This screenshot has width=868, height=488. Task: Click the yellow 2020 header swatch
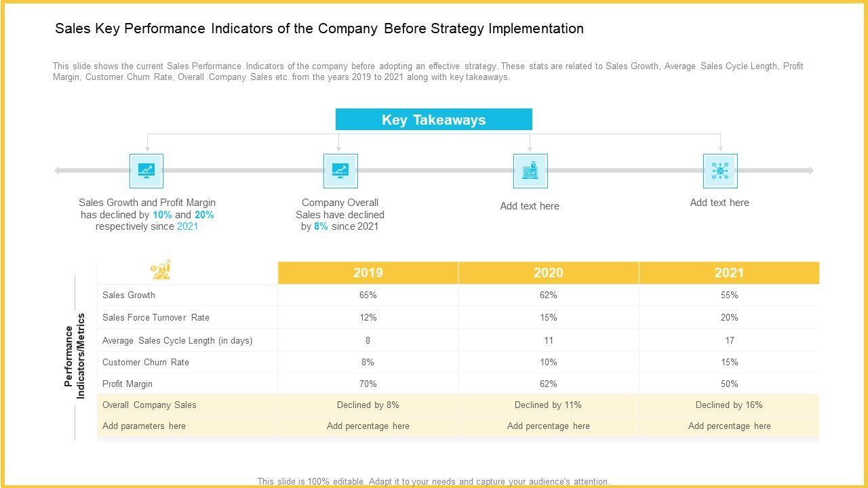click(x=549, y=272)
